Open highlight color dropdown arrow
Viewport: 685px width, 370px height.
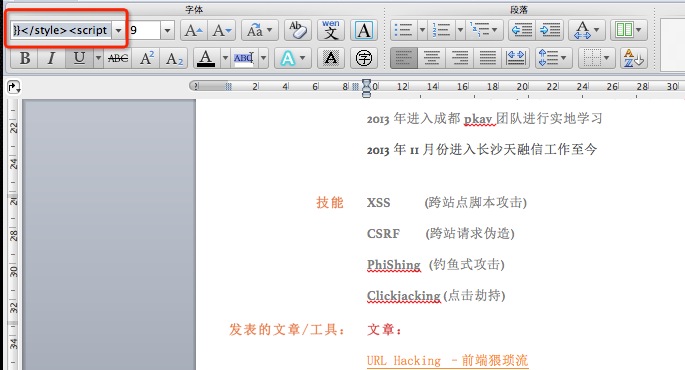[263, 58]
